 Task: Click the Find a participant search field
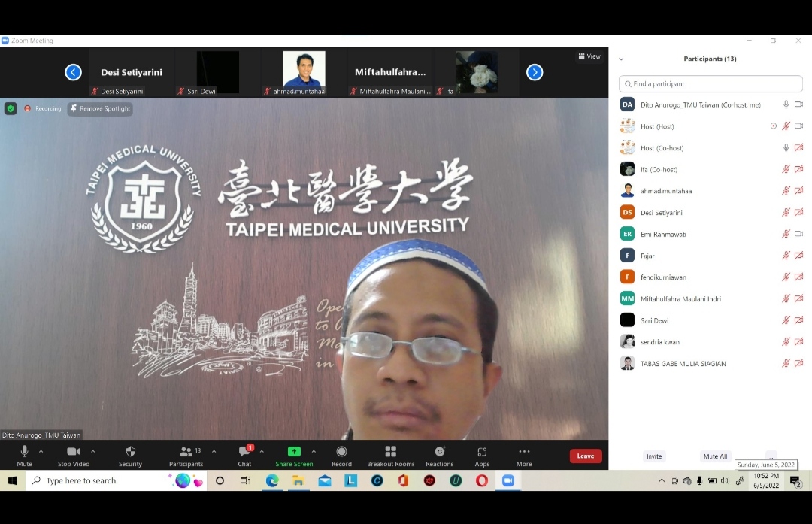pyautogui.click(x=710, y=84)
